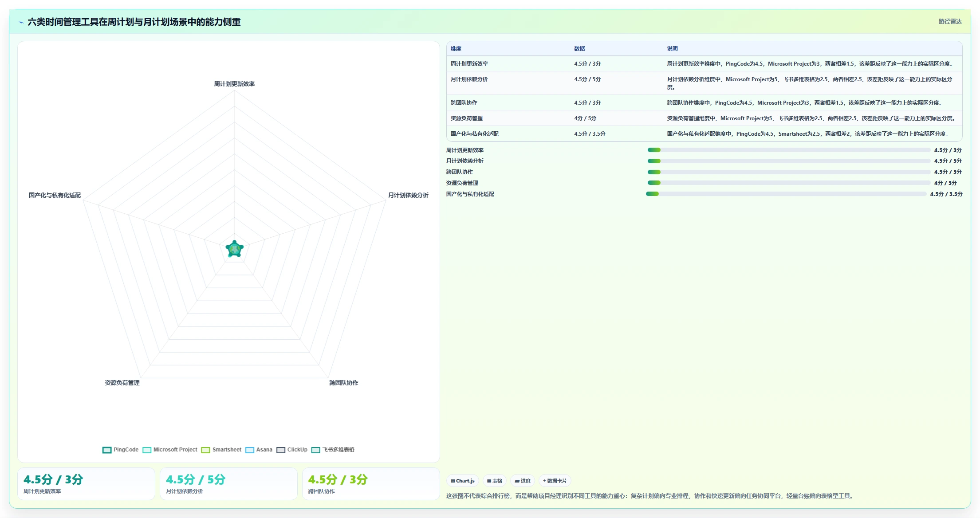Click the radar axis label 资源负荷管理
Image resolution: width=980 pixels, height=518 pixels.
[x=122, y=383]
